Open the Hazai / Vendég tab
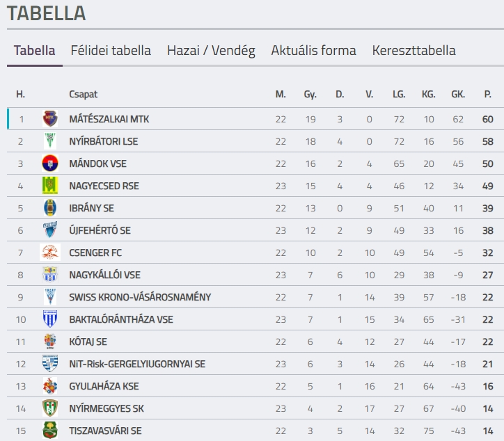504x441 pixels. pos(211,51)
